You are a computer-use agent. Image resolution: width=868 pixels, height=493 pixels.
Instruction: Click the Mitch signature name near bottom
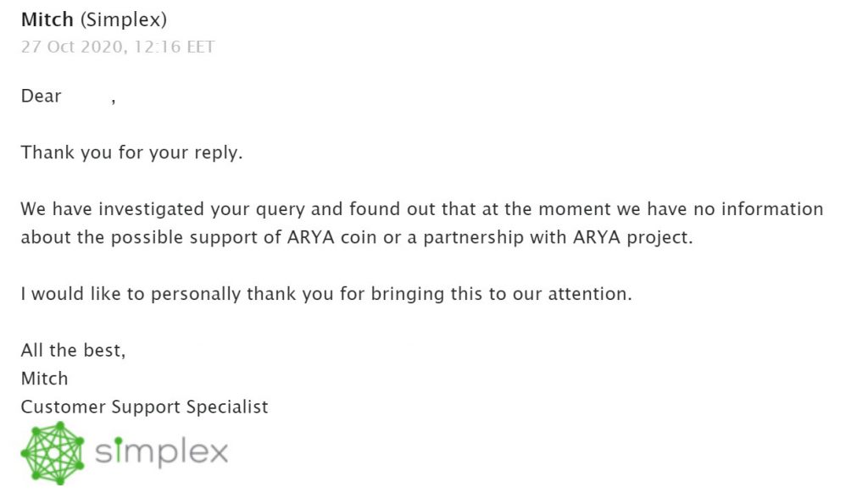(44, 379)
